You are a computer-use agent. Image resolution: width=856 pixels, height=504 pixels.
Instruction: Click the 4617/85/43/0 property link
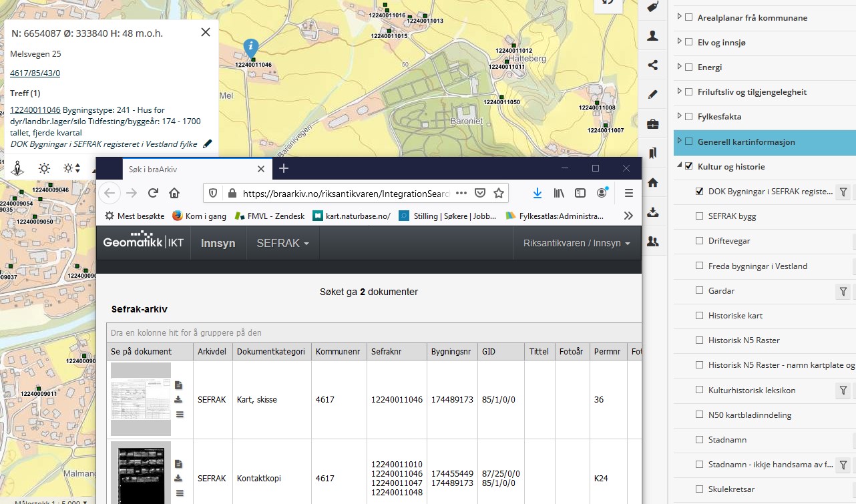(35, 73)
